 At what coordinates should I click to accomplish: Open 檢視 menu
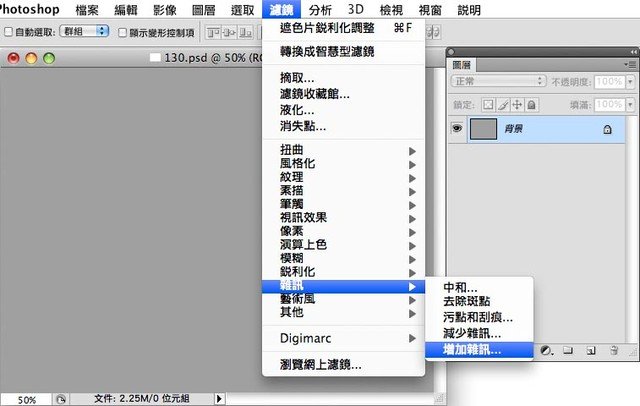click(x=391, y=9)
